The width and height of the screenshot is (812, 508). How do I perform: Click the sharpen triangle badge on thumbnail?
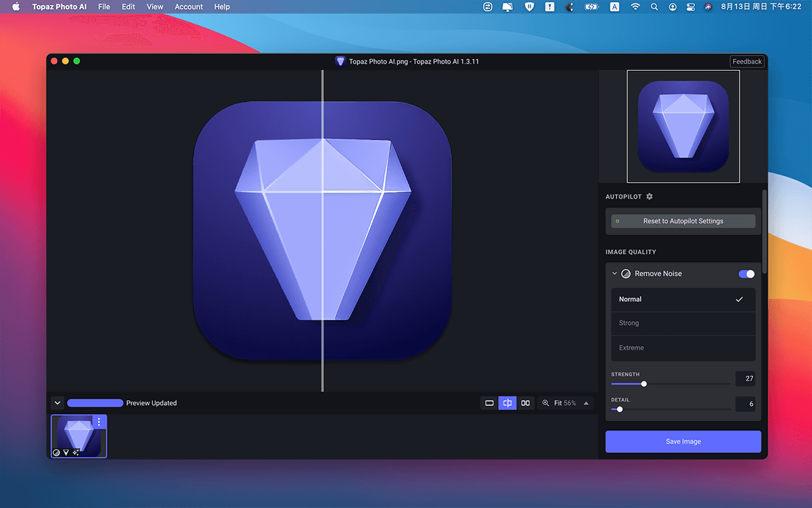tap(66, 452)
